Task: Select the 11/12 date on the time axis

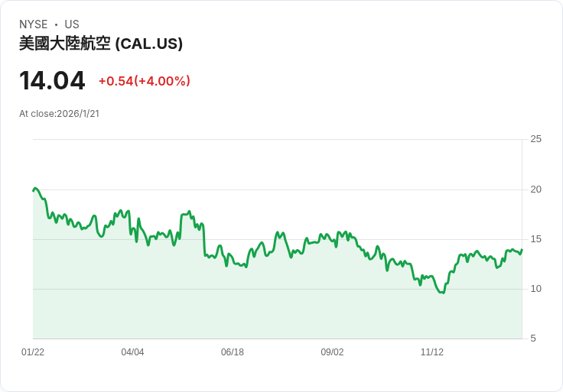Action: tap(432, 352)
